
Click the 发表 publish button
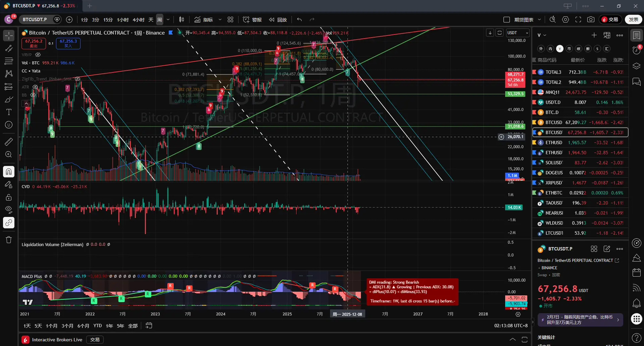[x=634, y=20]
